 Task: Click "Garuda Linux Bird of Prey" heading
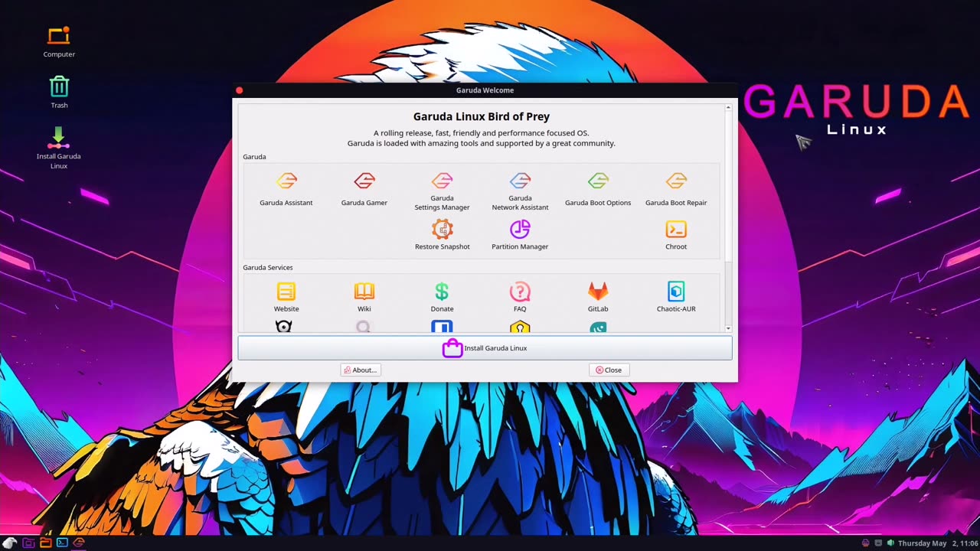point(482,117)
